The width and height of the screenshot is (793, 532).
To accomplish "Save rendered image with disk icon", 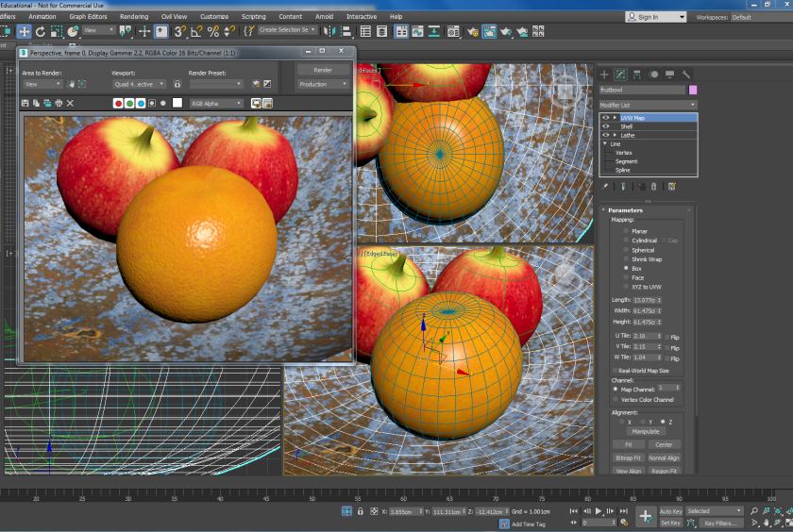I will pyautogui.click(x=25, y=103).
